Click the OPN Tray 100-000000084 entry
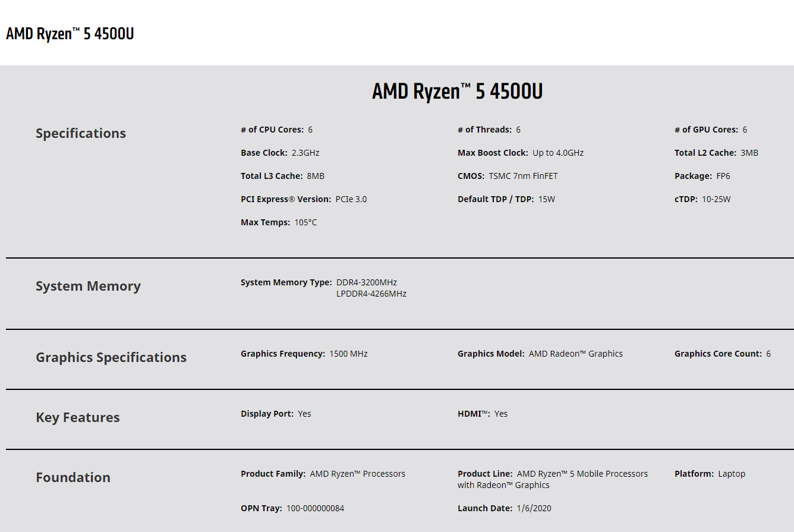Image resolution: width=794 pixels, height=532 pixels. 292,508
